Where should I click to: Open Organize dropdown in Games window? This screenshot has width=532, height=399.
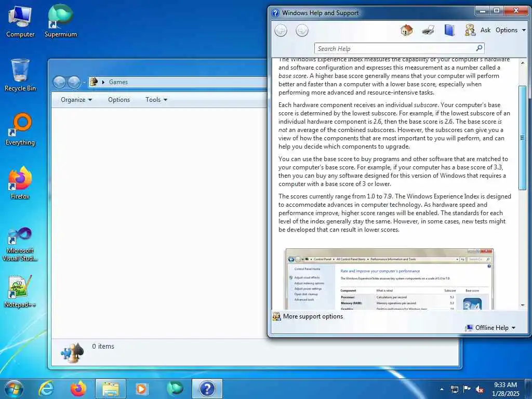coord(76,100)
